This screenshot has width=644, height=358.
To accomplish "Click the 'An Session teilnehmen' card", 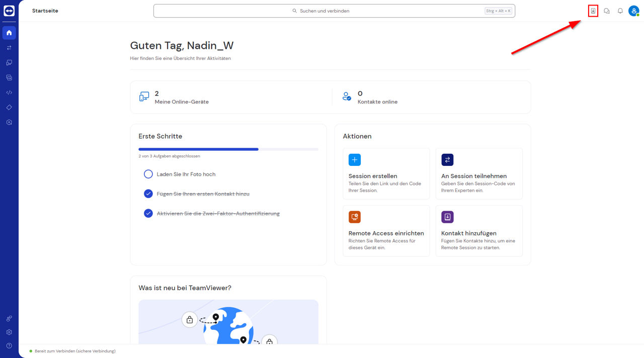I will (479, 173).
